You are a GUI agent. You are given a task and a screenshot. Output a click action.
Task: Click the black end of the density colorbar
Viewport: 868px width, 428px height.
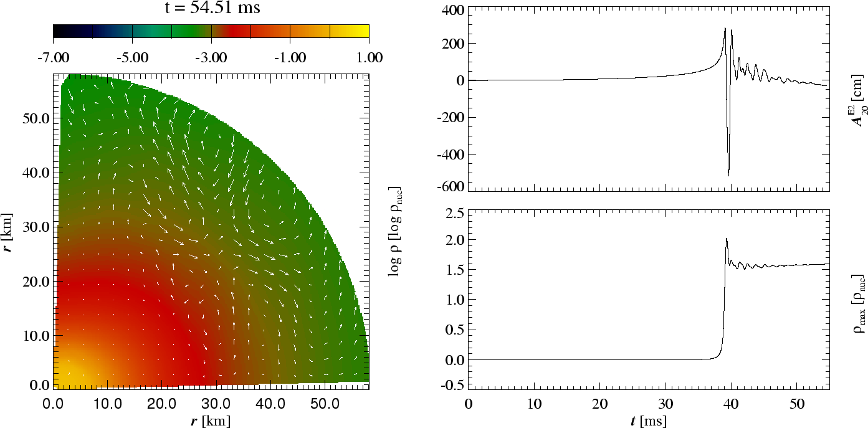[x=62, y=31]
